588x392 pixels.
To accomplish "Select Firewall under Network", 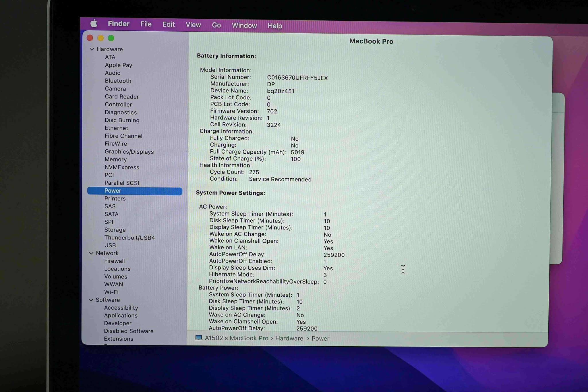I will pos(114,261).
